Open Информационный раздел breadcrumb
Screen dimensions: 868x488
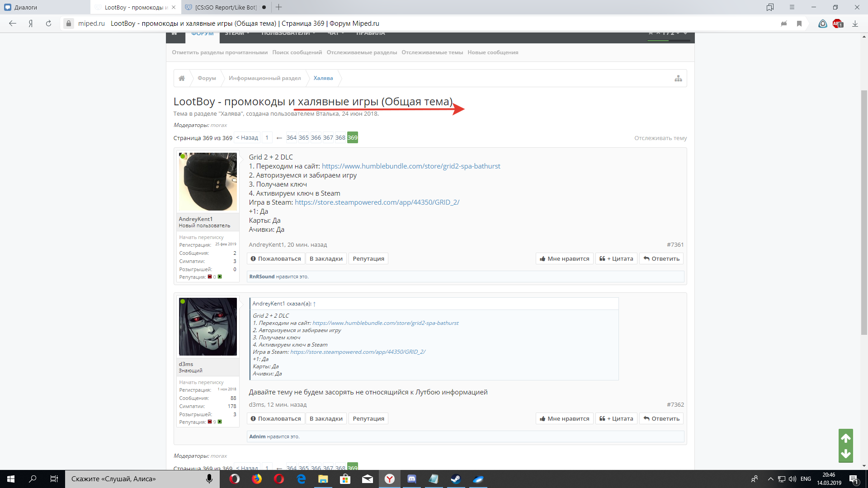pos(264,78)
